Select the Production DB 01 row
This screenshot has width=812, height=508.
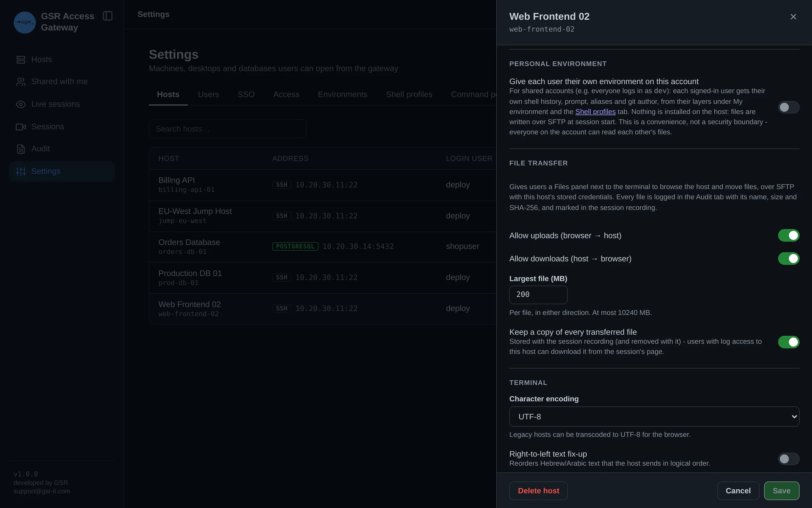[323, 278]
